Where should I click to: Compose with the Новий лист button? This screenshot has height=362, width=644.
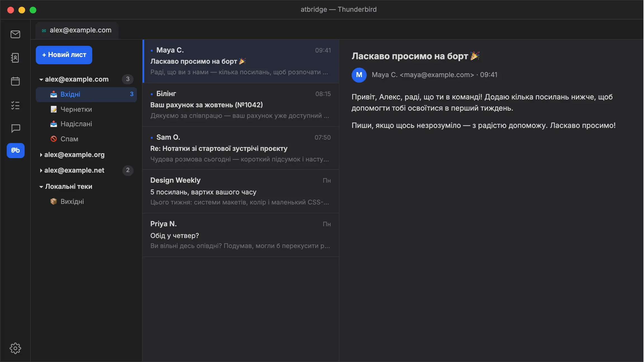click(64, 55)
